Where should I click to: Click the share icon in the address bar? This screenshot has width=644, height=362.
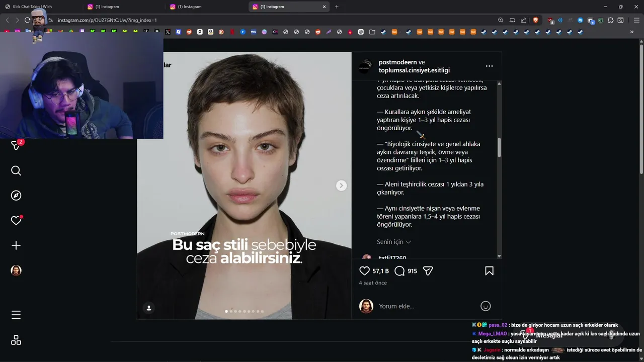coord(523,20)
